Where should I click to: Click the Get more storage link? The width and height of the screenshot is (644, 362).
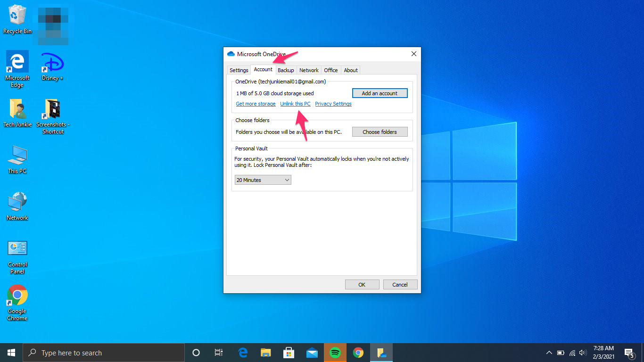(256, 104)
